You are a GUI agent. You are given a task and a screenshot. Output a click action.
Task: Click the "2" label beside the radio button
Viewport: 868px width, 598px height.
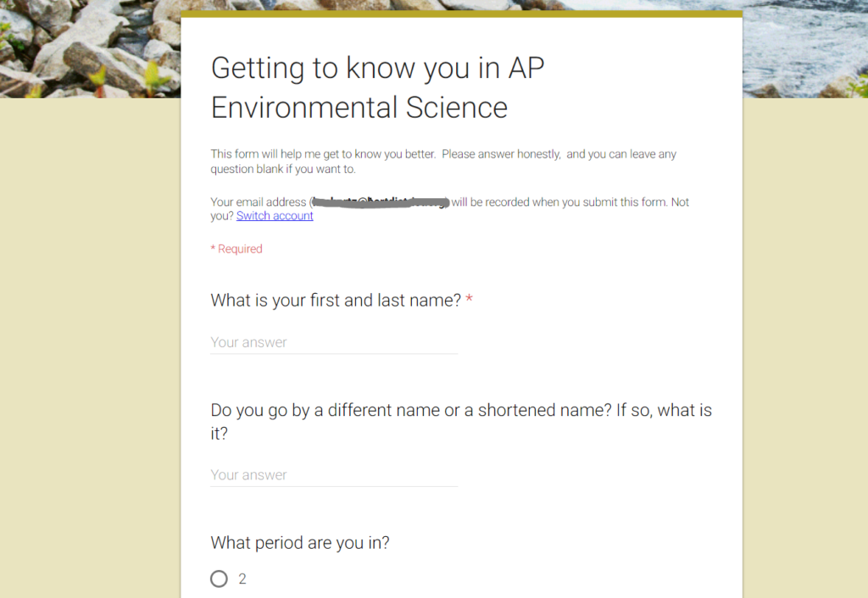click(242, 579)
